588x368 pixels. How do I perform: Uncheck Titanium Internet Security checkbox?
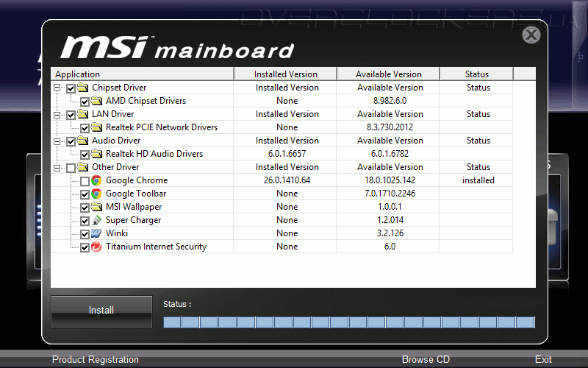click(85, 247)
